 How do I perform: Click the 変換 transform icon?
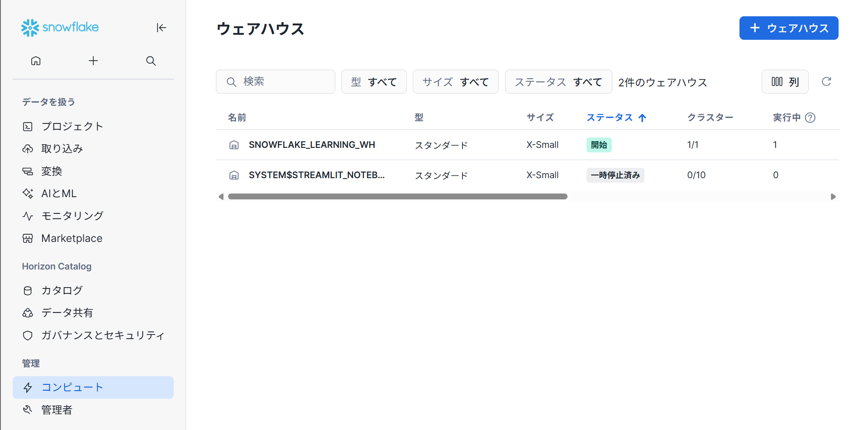(x=28, y=171)
